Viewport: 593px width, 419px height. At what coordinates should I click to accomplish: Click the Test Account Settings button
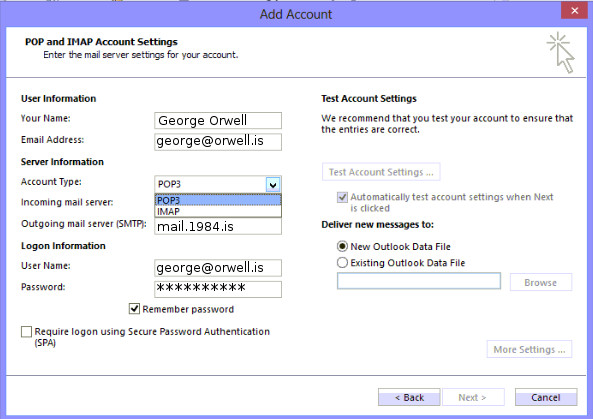[x=381, y=172]
